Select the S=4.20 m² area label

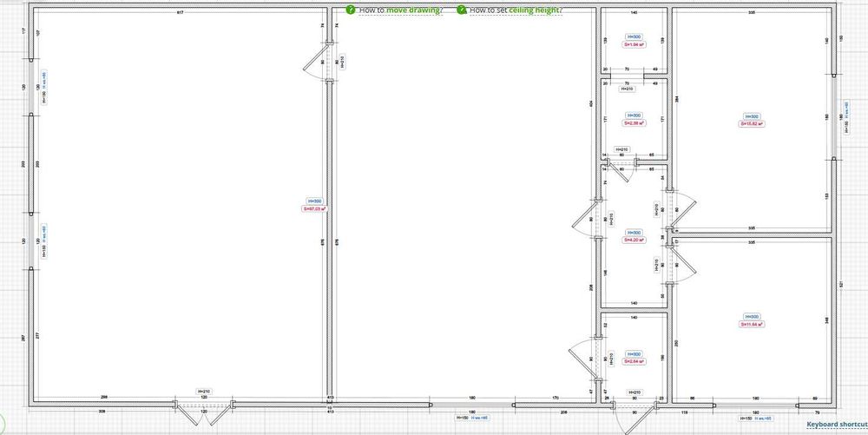click(634, 241)
